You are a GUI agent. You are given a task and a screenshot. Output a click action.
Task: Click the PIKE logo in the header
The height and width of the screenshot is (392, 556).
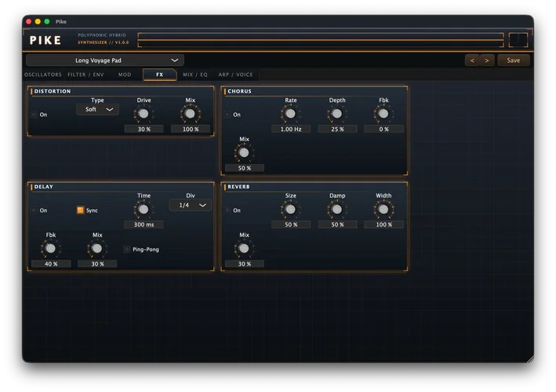(x=45, y=40)
